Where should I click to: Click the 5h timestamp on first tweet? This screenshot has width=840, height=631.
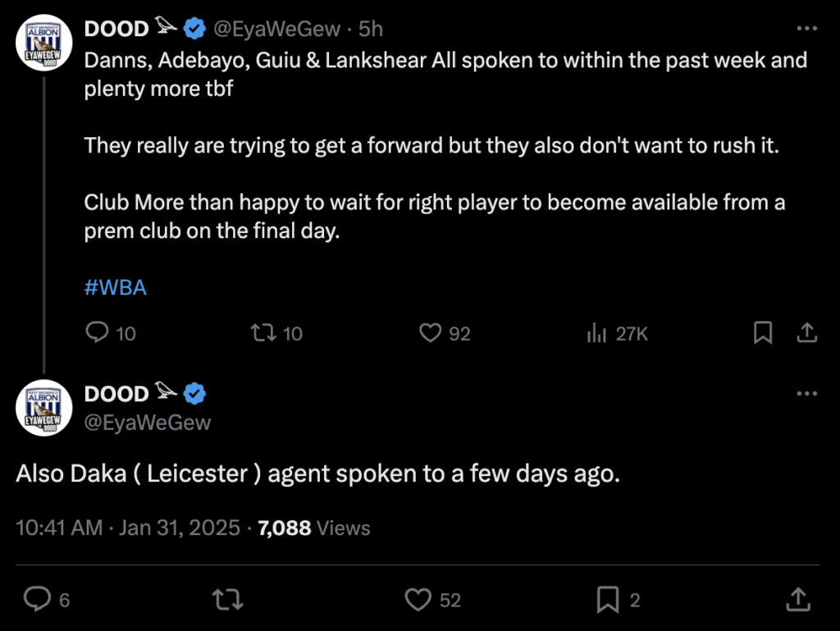tap(371, 29)
